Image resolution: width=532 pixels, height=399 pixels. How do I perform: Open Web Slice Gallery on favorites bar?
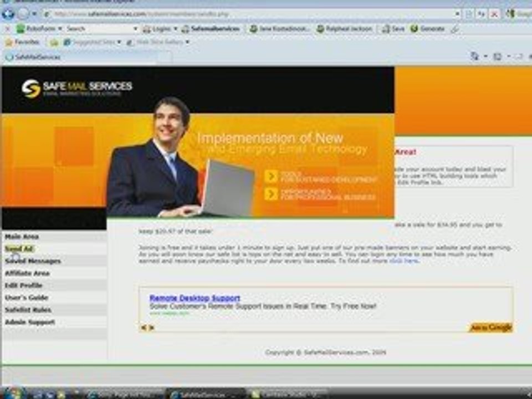155,43
